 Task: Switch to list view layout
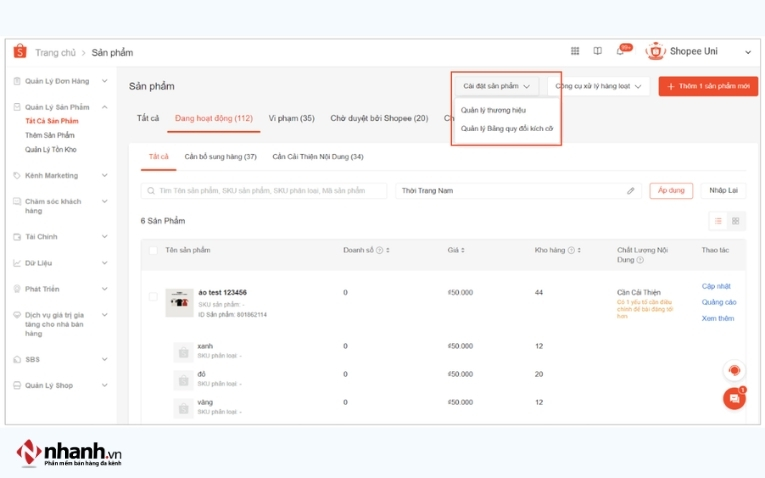pos(718,220)
